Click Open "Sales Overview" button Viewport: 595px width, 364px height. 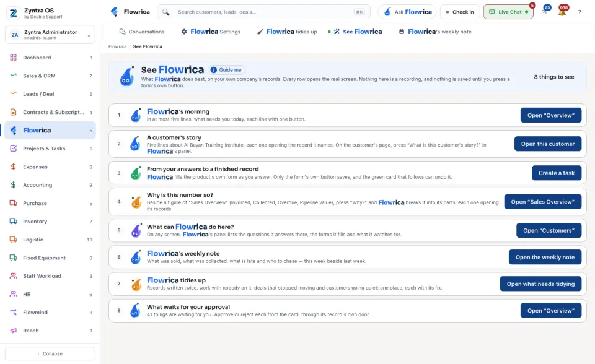[543, 202]
